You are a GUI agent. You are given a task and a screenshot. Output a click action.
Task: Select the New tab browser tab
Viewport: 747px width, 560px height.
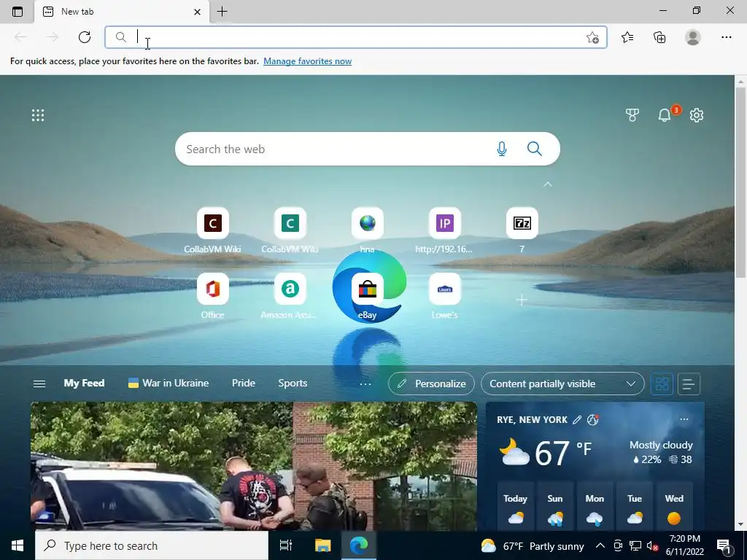pyautogui.click(x=122, y=12)
